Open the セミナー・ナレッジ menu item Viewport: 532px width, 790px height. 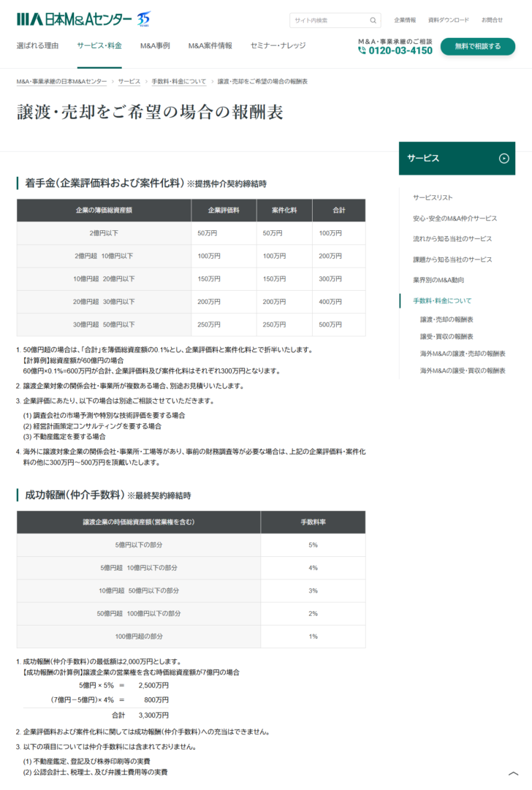coord(278,46)
